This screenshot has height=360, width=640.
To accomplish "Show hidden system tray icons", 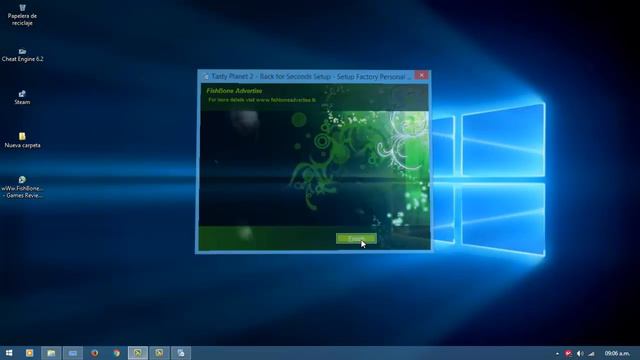I will pyautogui.click(x=557, y=353).
